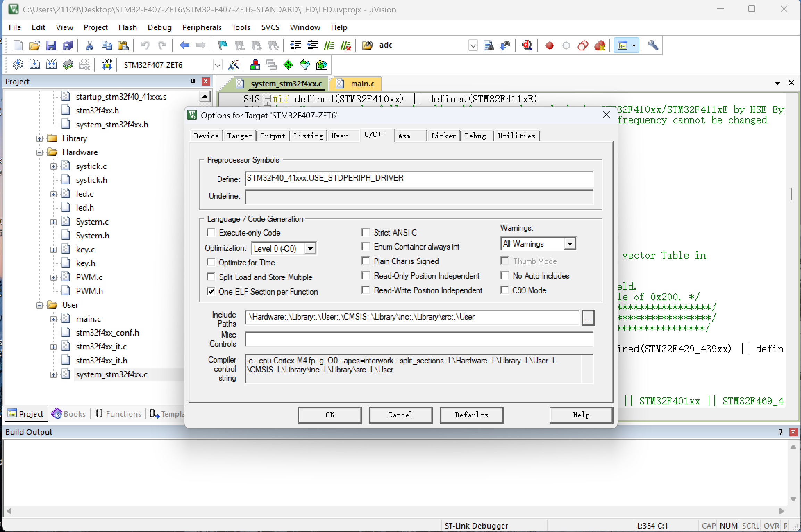Switch to the Debug options tab
This screenshot has width=801, height=532.
tap(475, 136)
